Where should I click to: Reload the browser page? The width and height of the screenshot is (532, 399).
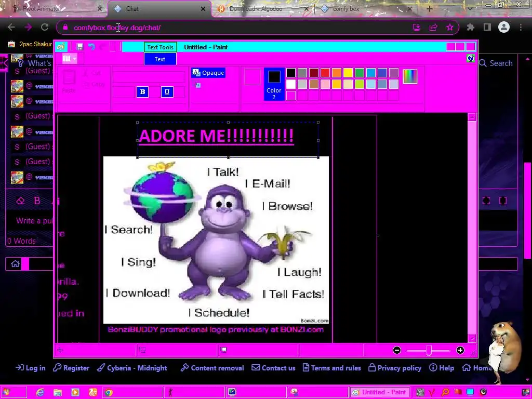(45, 27)
